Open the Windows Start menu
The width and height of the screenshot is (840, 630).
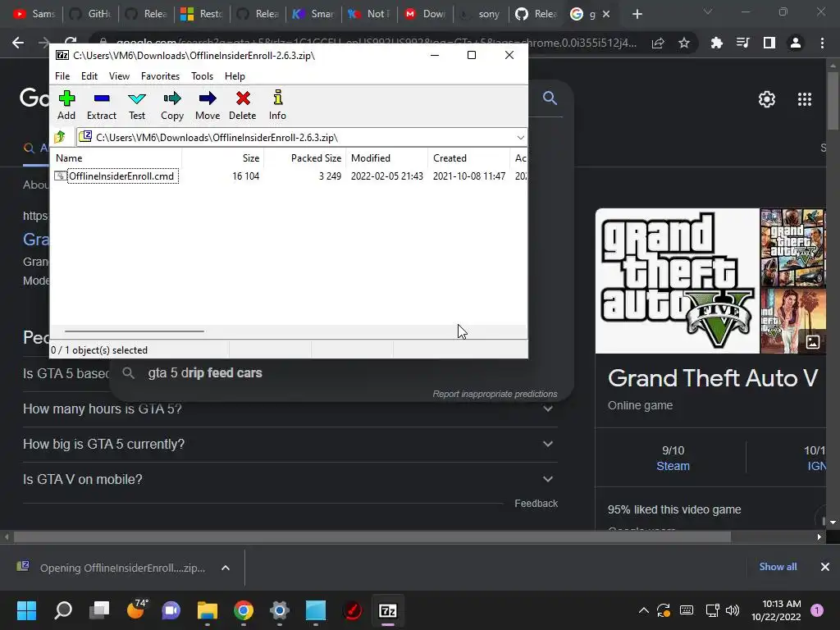pyautogui.click(x=27, y=610)
